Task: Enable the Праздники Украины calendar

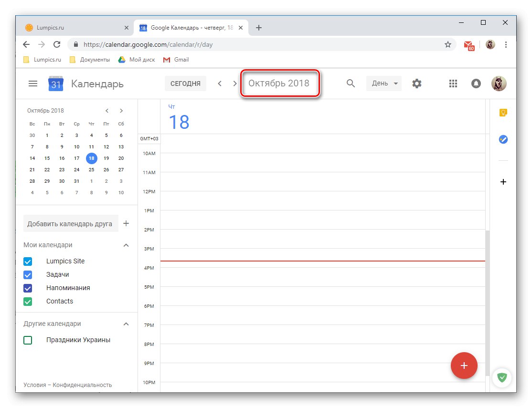Action: (x=28, y=340)
